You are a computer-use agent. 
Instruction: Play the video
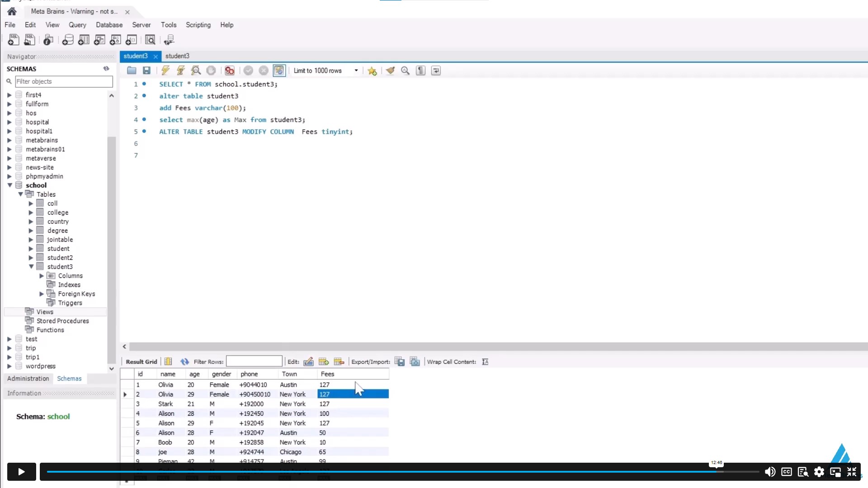[x=21, y=472]
